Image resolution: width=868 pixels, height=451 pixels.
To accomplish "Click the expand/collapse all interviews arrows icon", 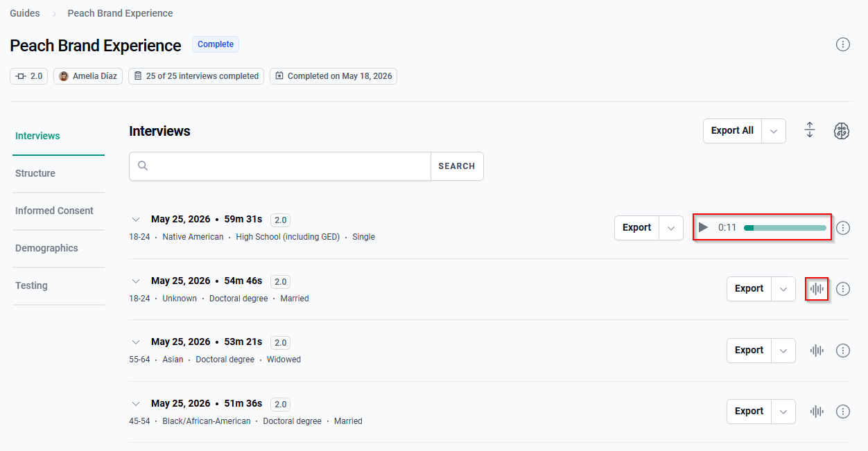I will 810,130.
